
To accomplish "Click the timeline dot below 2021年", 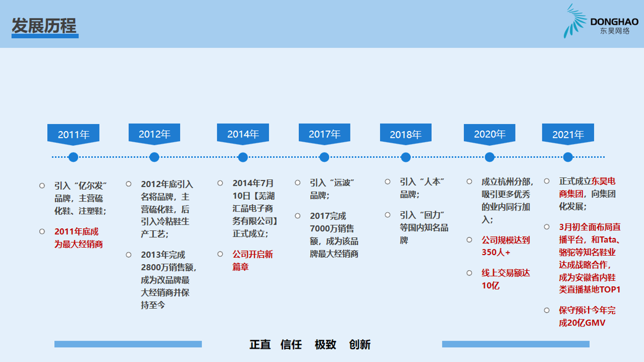I will click(568, 157).
